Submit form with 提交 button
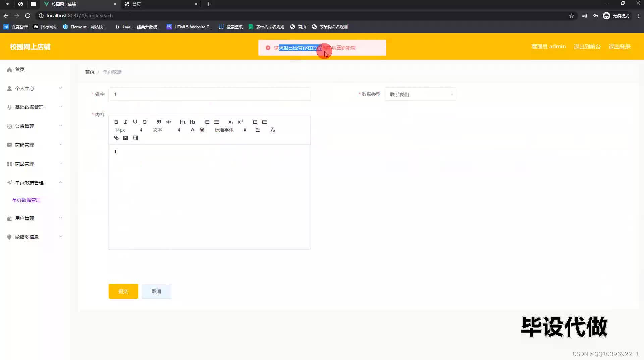Image resolution: width=644 pixels, height=360 pixels. pos(123,291)
